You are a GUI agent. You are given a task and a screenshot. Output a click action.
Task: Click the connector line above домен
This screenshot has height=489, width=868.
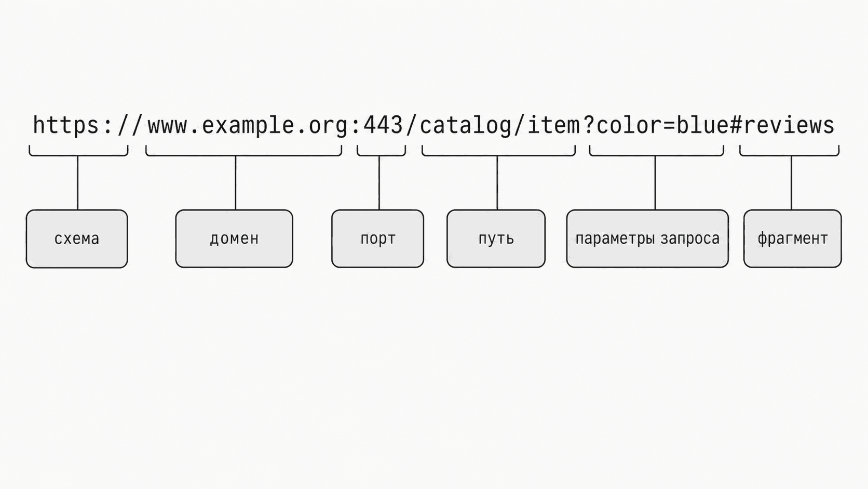236,183
